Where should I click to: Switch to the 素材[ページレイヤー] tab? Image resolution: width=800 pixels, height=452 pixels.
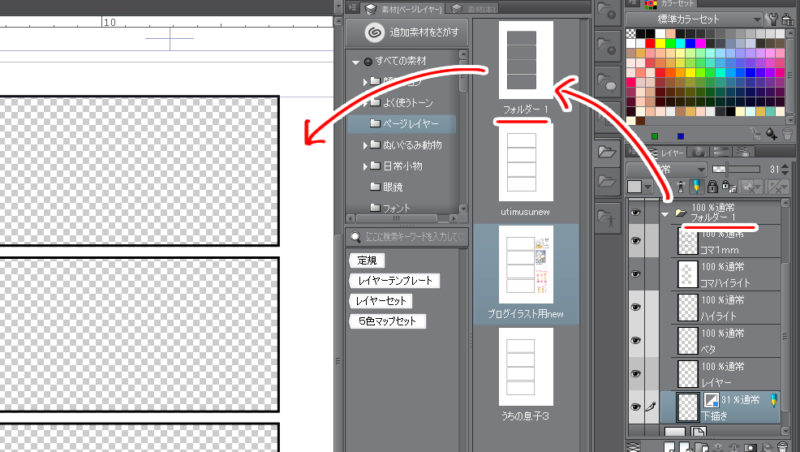click(403, 8)
